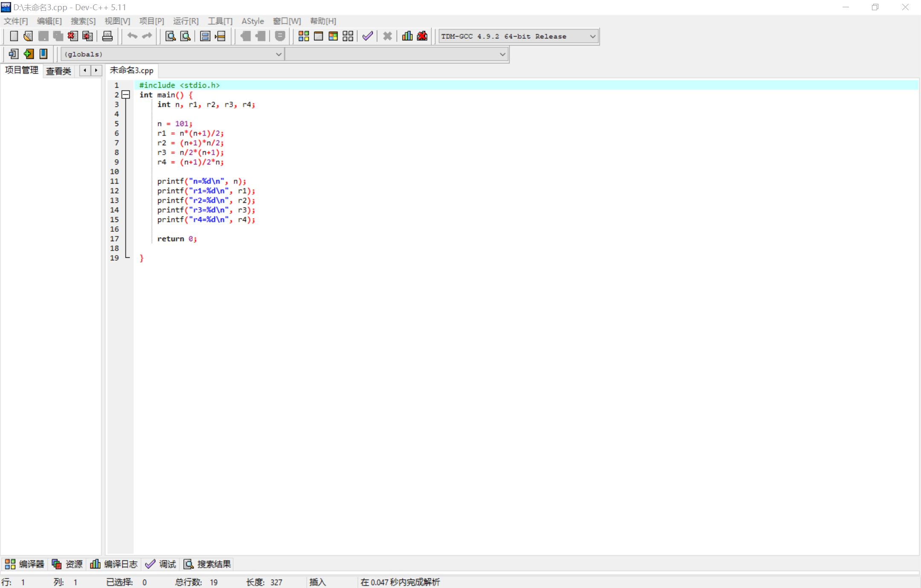
Task: Click the Find (magnifier) icon
Action: click(x=171, y=36)
